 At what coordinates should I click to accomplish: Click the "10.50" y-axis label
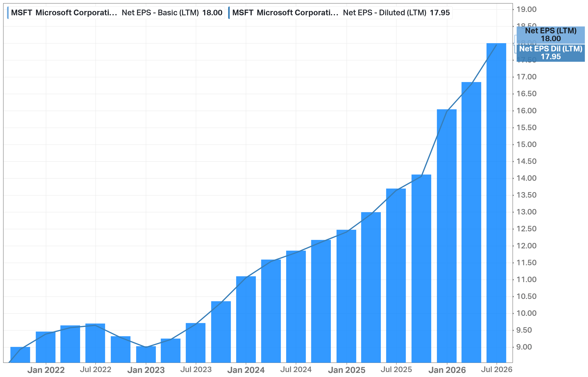(x=526, y=296)
